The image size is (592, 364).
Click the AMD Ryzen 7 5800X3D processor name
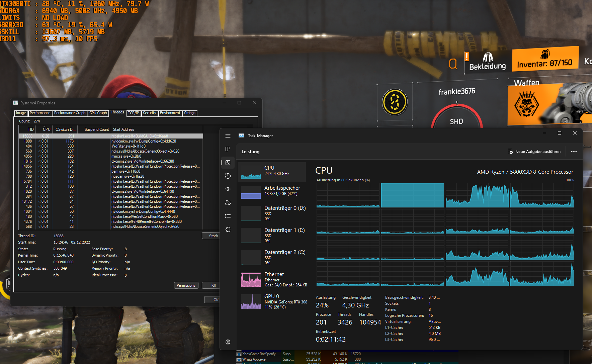tap(525, 172)
